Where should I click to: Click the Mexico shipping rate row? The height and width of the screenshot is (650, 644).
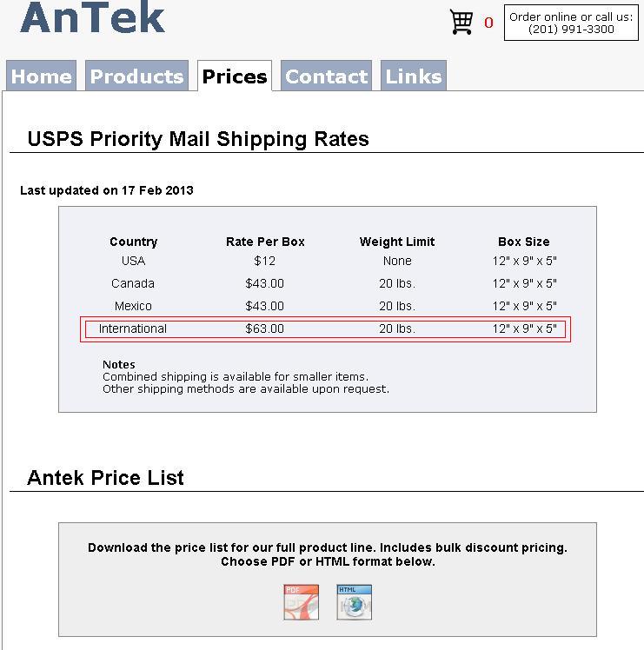click(x=326, y=306)
